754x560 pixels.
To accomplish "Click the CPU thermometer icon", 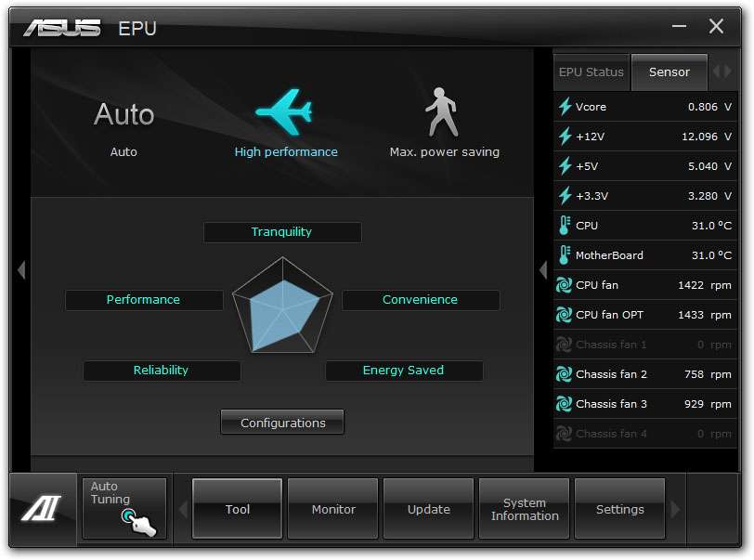I will tap(565, 225).
